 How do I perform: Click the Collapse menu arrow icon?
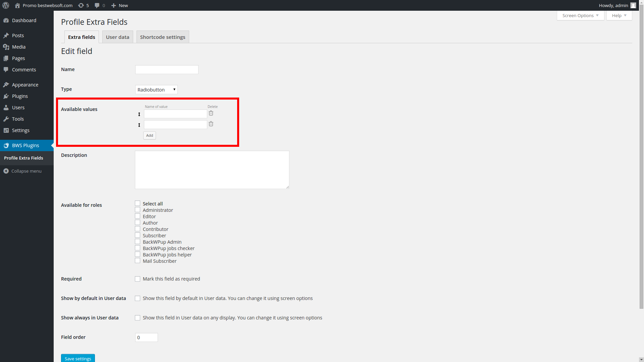pos(6,171)
